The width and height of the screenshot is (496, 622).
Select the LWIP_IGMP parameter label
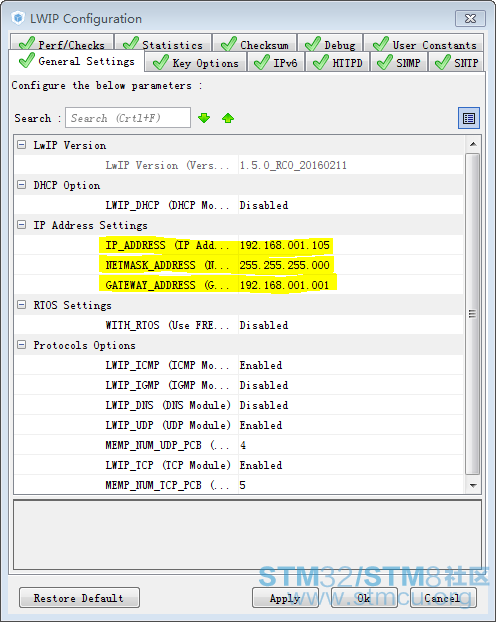pos(167,385)
